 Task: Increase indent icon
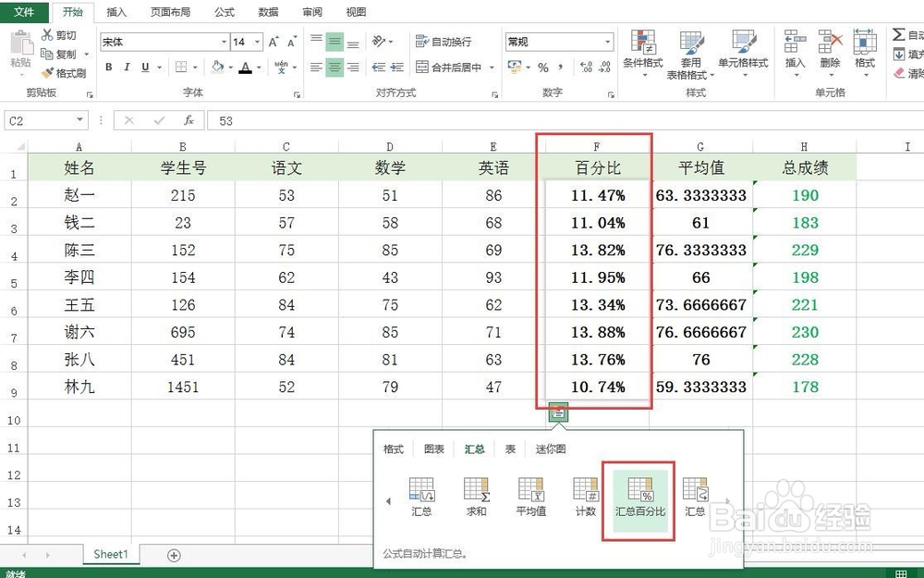pyautogui.click(x=396, y=68)
